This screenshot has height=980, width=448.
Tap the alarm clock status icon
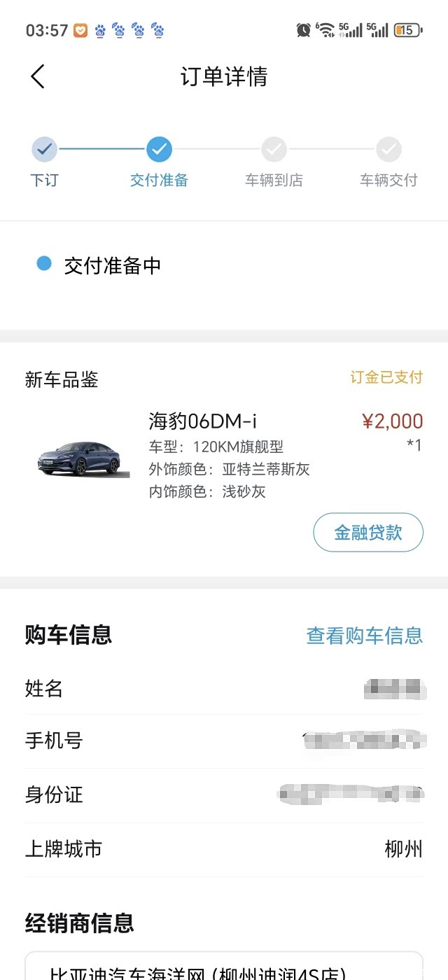pos(303,30)
